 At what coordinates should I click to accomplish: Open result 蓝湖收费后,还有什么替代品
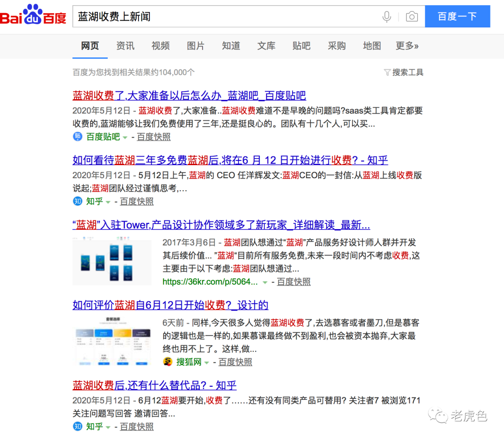[x=154, y=385]
